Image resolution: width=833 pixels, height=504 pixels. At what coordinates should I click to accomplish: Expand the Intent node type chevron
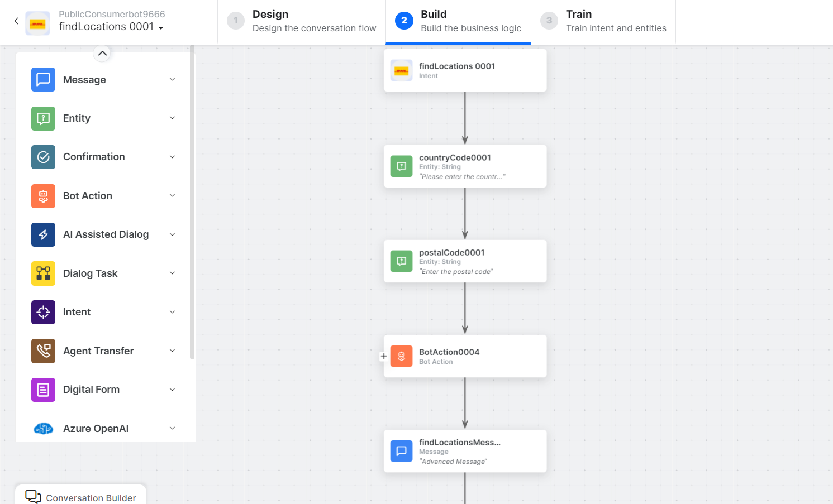coord(172,312)
